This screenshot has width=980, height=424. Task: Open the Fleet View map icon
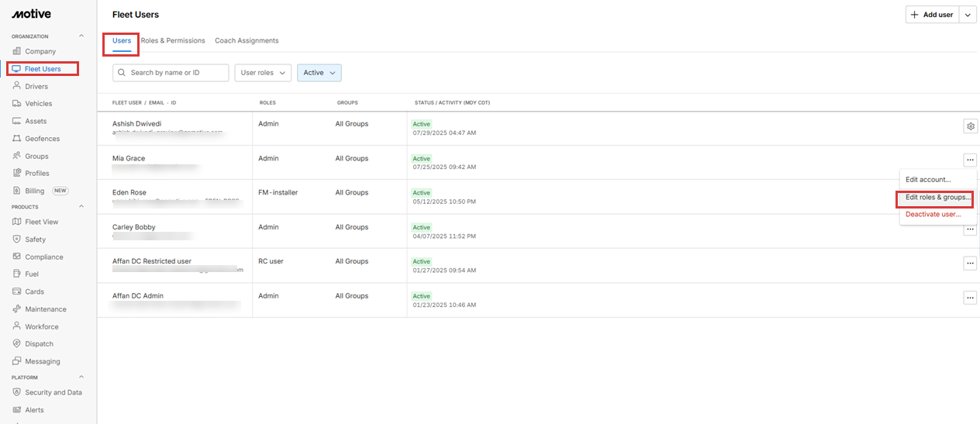[17, 222]
